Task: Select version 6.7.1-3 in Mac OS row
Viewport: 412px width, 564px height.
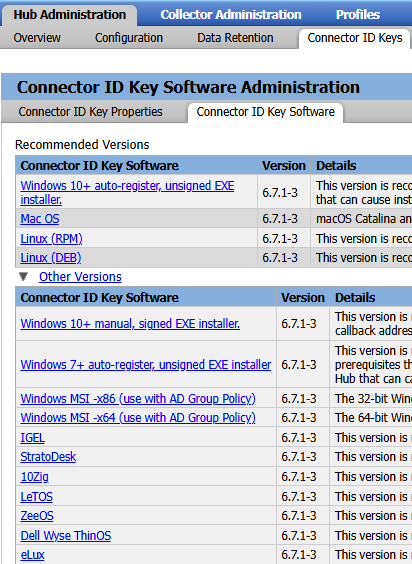Action: 280,219
